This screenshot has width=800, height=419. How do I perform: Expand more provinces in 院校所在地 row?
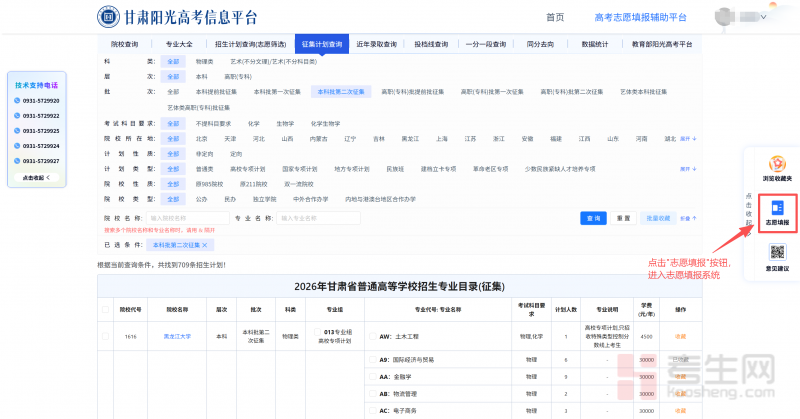click(688, 139)
